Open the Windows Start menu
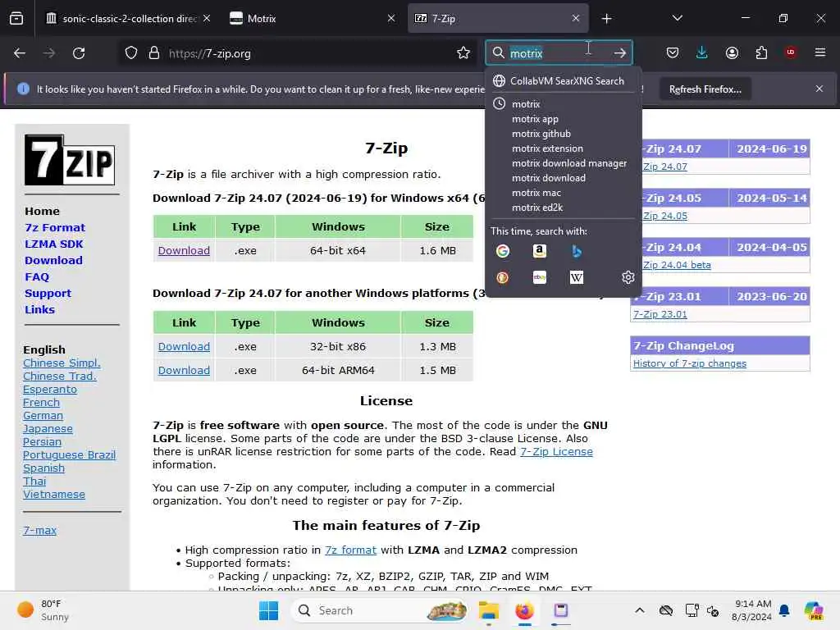The height and width of the screenshot is (630, 840). 268,610
